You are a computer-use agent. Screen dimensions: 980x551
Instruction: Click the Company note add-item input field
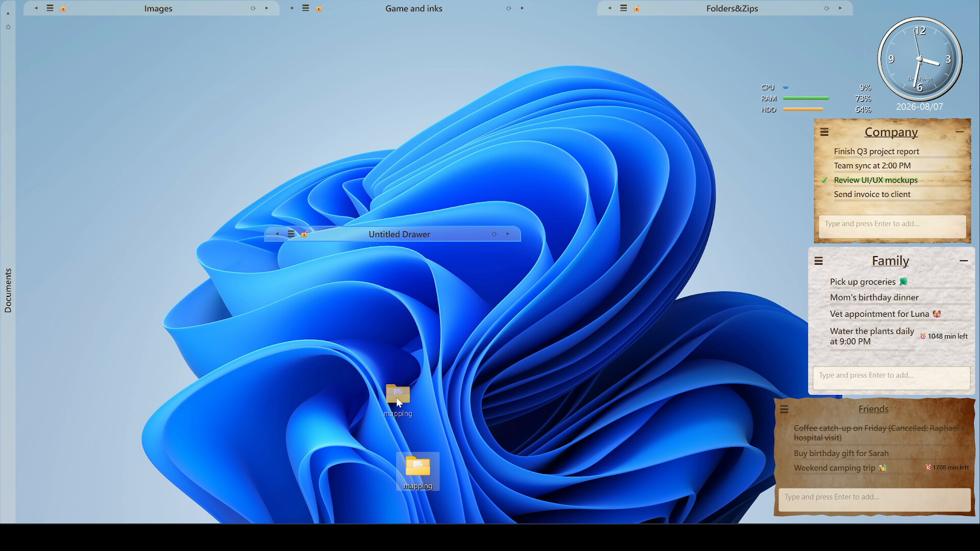tap(892, 226)
